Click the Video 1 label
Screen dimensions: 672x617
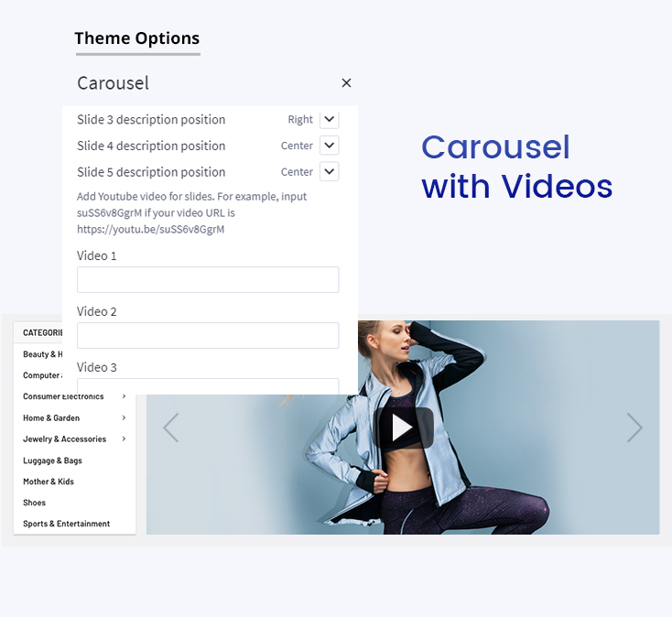click(97, 255)
